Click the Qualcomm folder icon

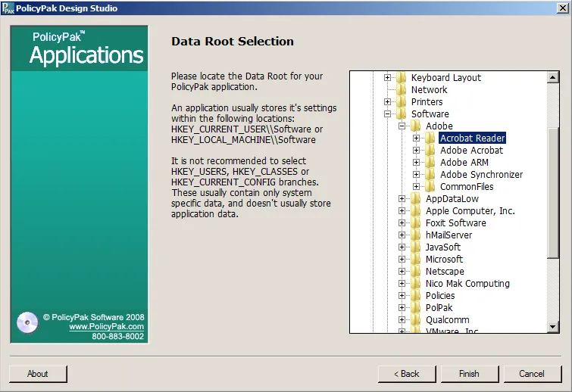tap(416, 320)
